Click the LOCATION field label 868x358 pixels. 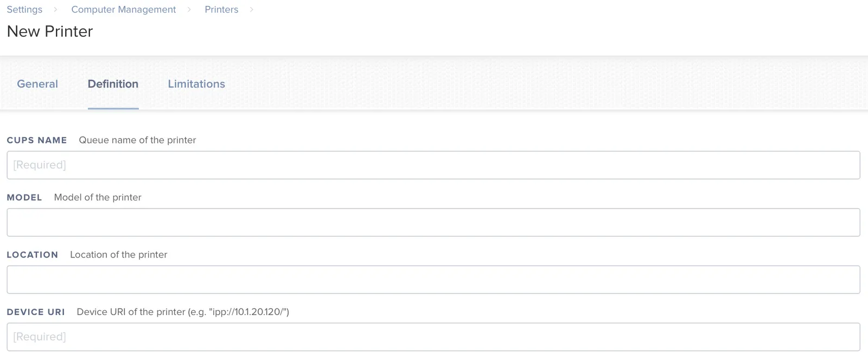click(33, 254)
